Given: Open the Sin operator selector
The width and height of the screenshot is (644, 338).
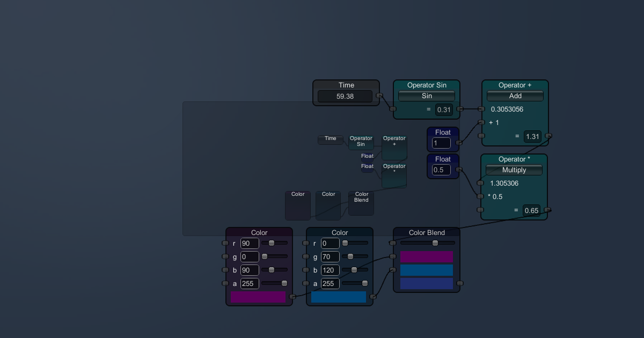Looking at the screenshot, I should [426, 95].
